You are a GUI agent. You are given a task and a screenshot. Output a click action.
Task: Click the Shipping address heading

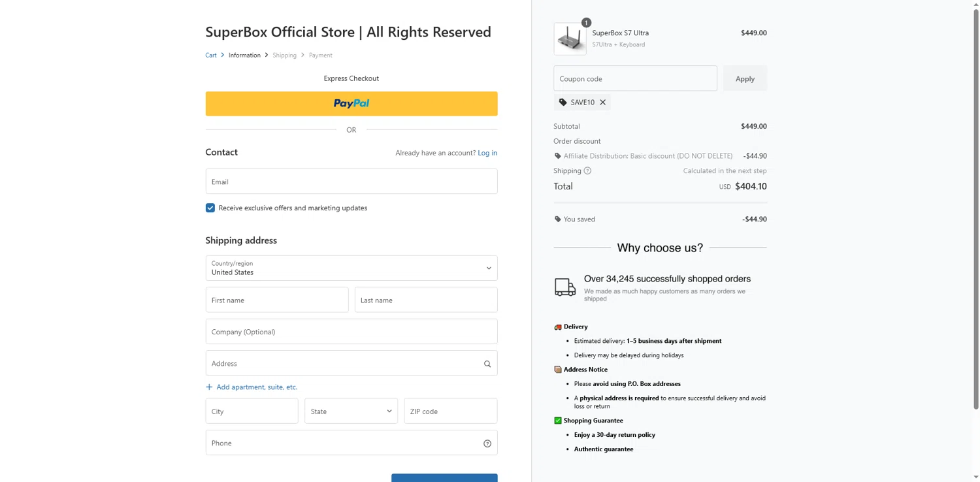(x=242, y=240)
